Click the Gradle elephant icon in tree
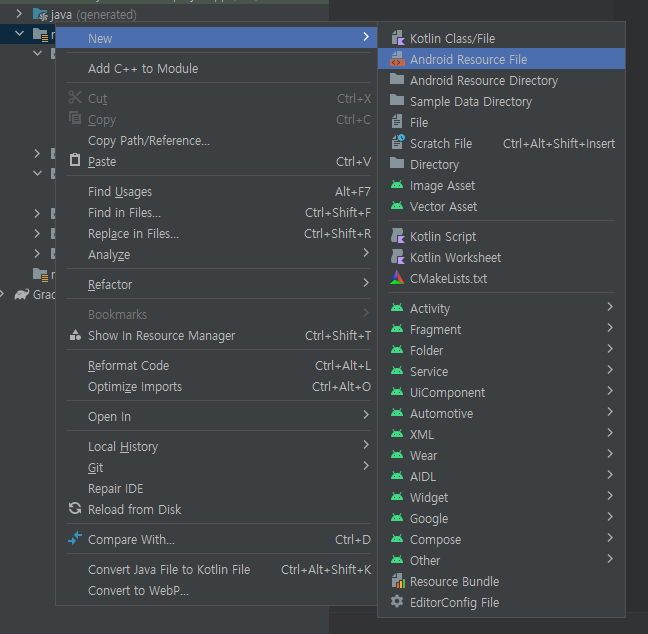648x634 pixels. tap(22, 294)
